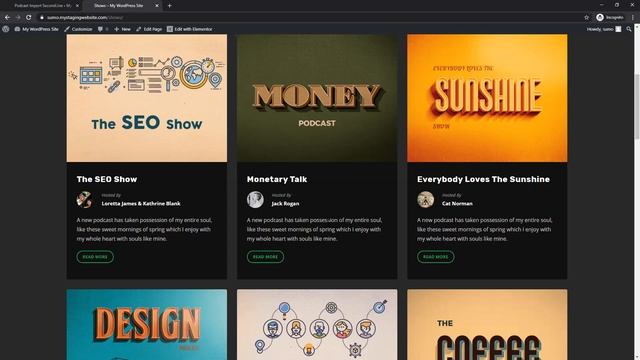This screenshot has height=360, width=640.
Task: Click Jack Rogan's host avatar
Action: point(255,200)
